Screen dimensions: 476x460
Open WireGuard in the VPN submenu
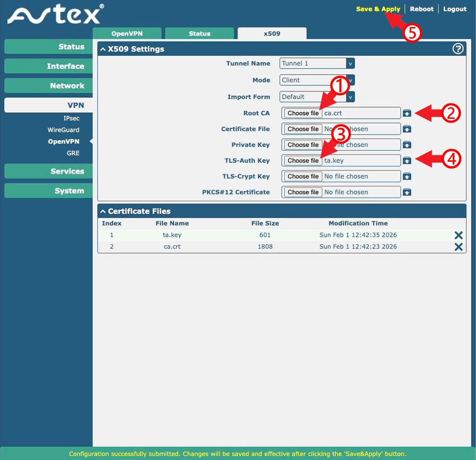[63, 130]
